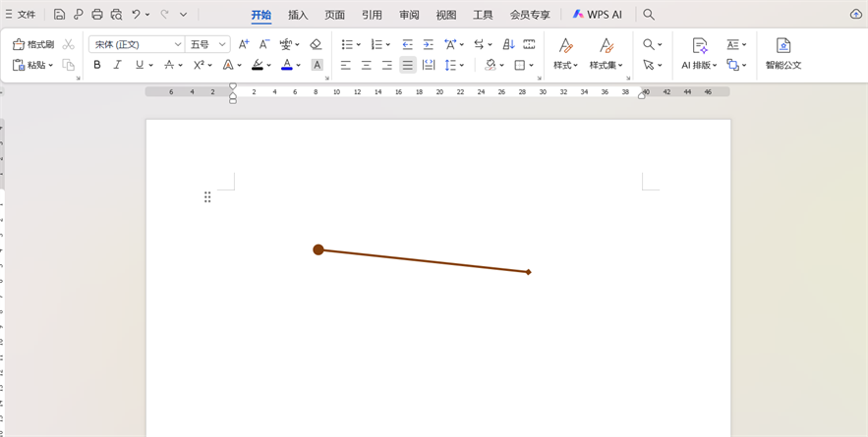868x437 pixels.
Task: Switch to the 插入 tab
Action: [x=298, y=15]
